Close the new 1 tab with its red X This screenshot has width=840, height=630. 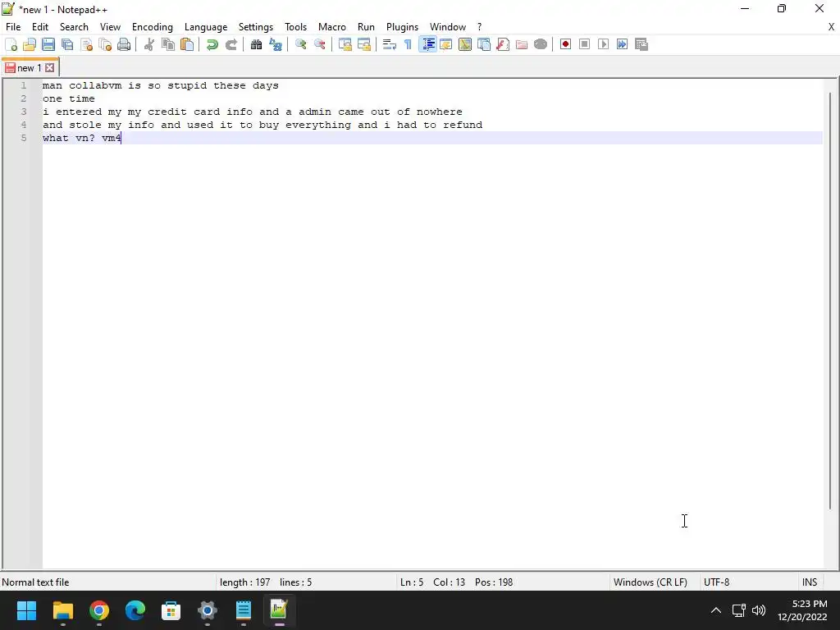(x=50, y=68)
